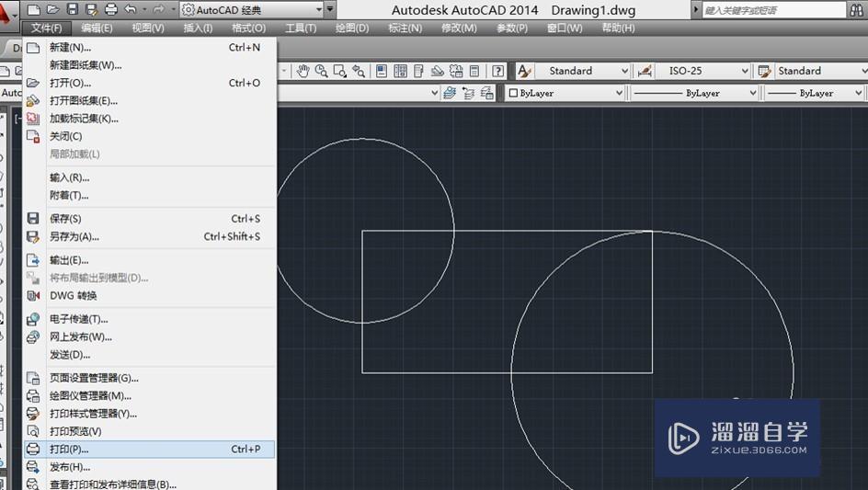
Task: Expand the Undo history dropdown arrow
Action: [144, 9]
